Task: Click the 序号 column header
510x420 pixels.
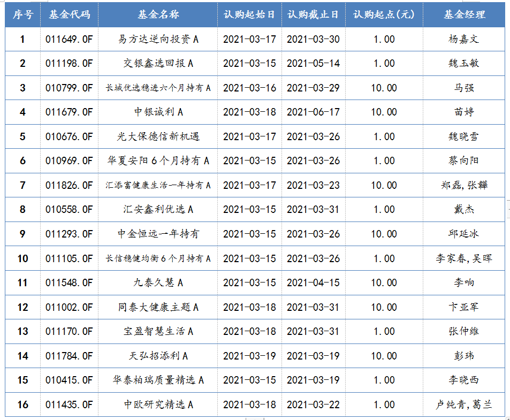Action: [23, 14]
